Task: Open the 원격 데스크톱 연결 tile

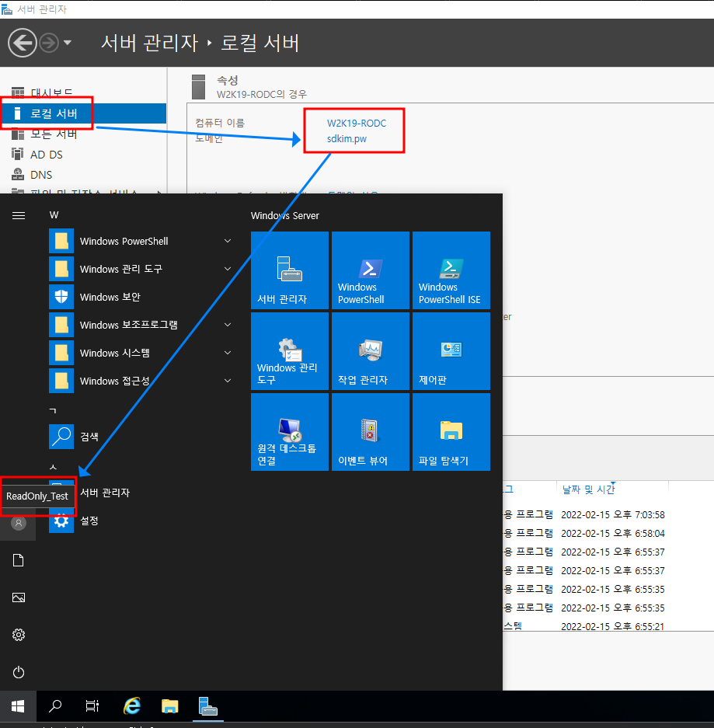Action: pyautogui.click(x=290, y=432)
